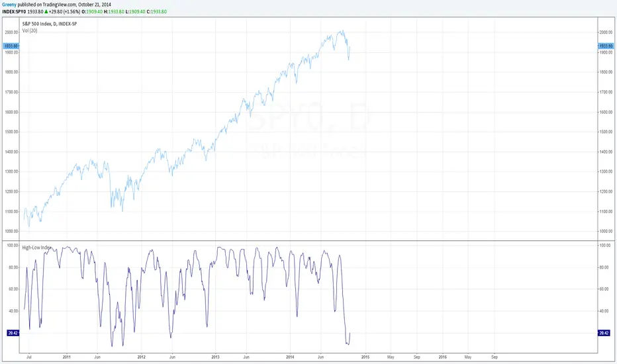Image resolution: width=617 pixels, height=364 pixels.
Task: Click the 20.42 value tag on left axis
Action: tap(13, 333)
